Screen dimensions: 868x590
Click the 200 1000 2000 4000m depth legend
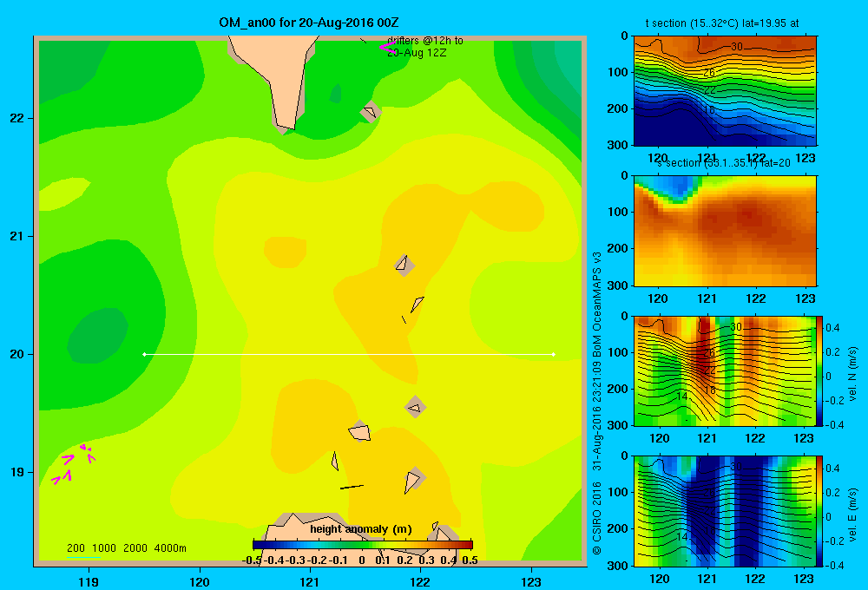click(x=126, y=548)
